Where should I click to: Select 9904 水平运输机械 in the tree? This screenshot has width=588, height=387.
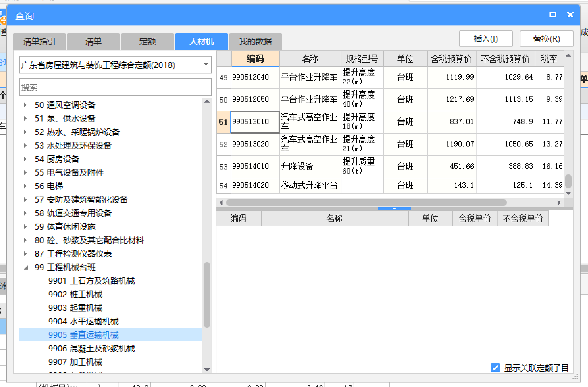point(83,321)
